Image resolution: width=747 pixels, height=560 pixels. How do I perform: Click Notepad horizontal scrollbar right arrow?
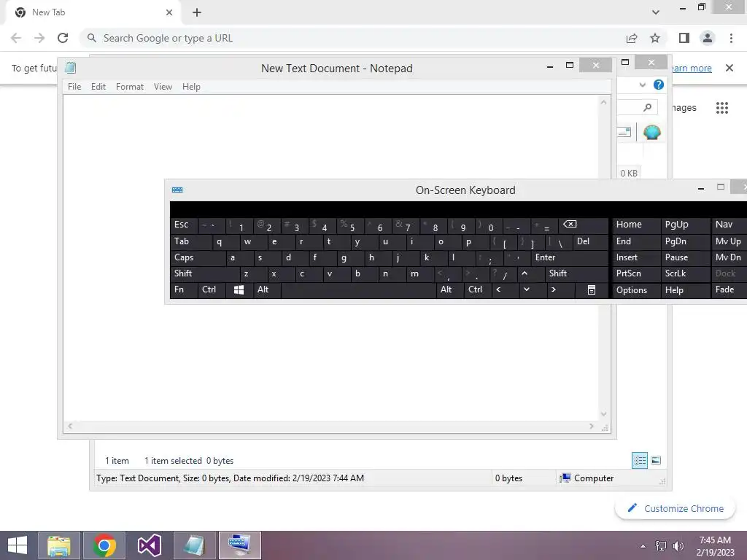(591, 426)
